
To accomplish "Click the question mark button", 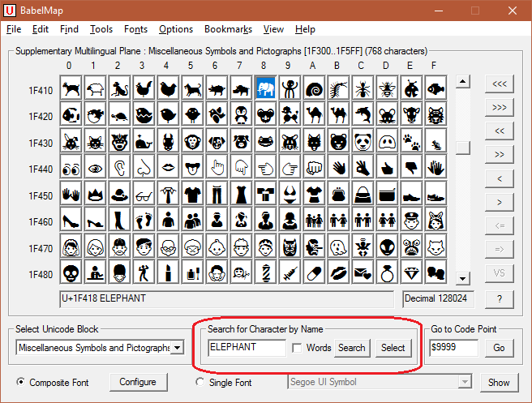I will click(499, 299).
